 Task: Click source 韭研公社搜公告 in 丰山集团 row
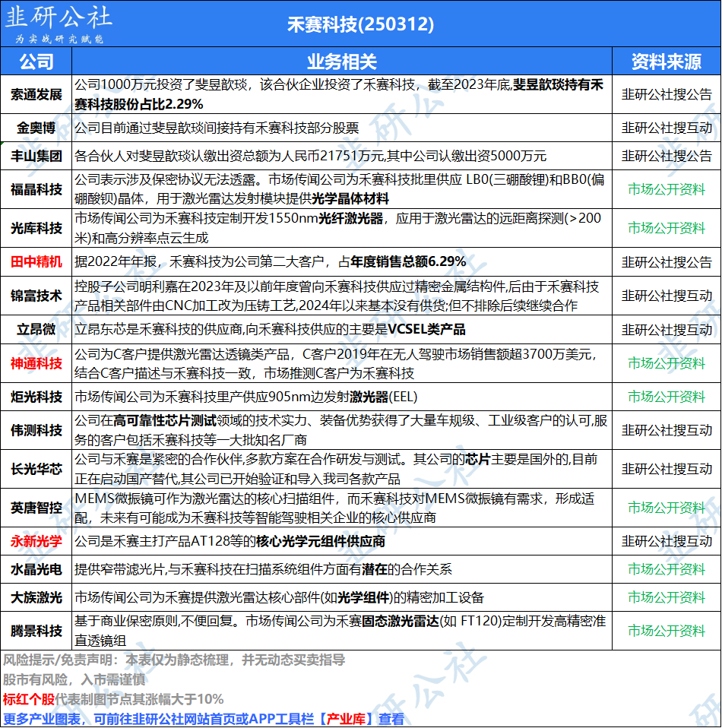667,156
